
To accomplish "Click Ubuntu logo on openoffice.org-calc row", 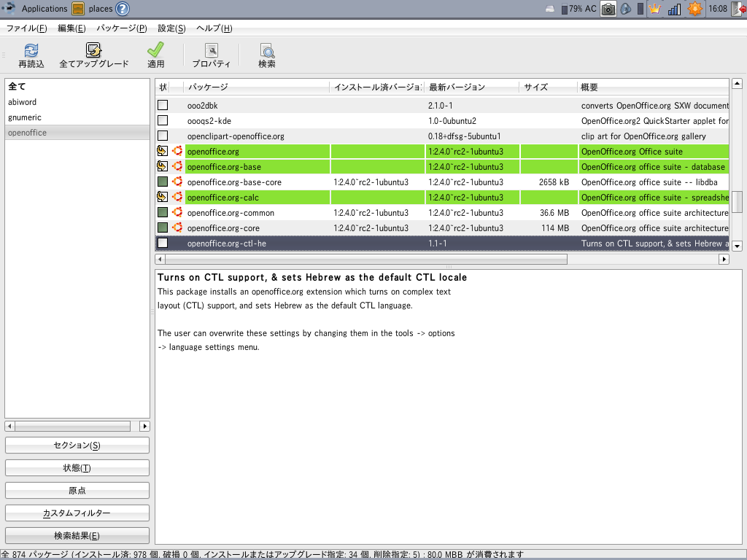I will click(x=177, y=197).
